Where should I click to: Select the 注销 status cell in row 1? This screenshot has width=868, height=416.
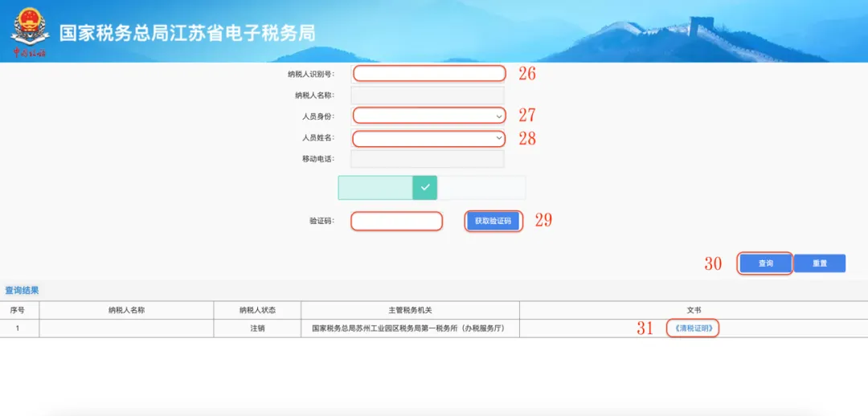coord(257,328)
